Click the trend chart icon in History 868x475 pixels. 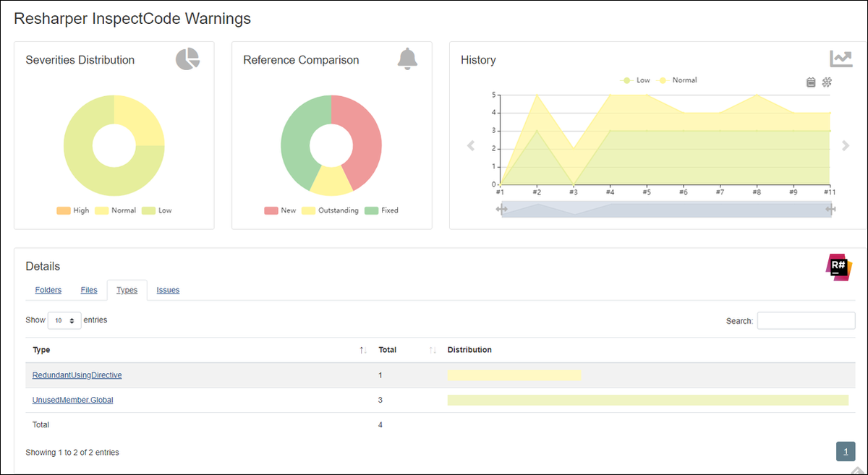pos(841,59)
